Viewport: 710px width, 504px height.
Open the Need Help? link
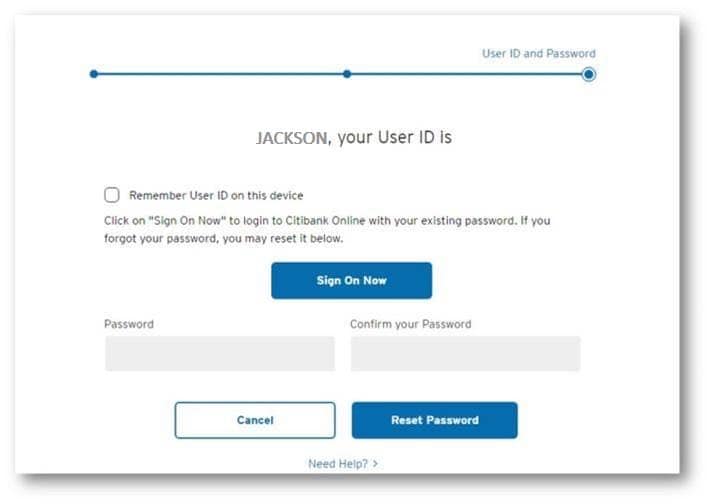click(x=338, y=464)
